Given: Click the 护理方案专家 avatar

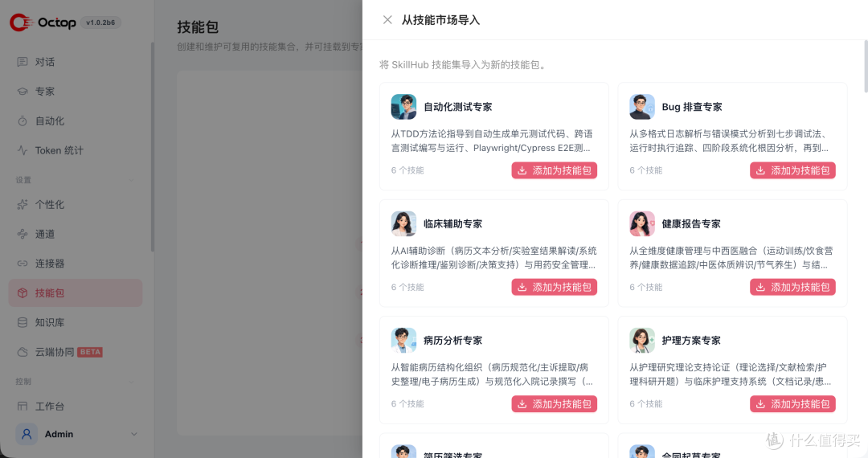Looking at the screenshot, I should click(x=642, y=340).
